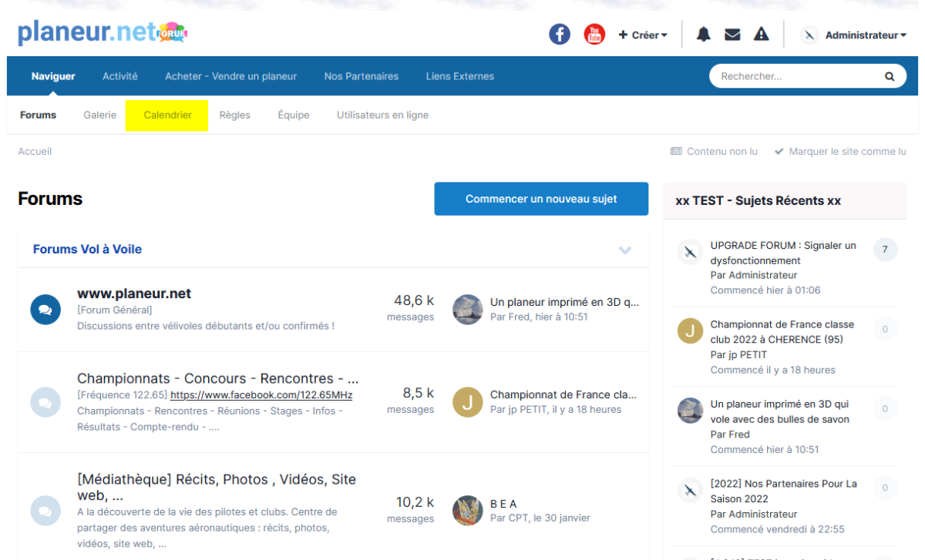Screen dimensions: 925x560
Task: Open the Nos Partenaires tab
Action: tap(362, 76)
